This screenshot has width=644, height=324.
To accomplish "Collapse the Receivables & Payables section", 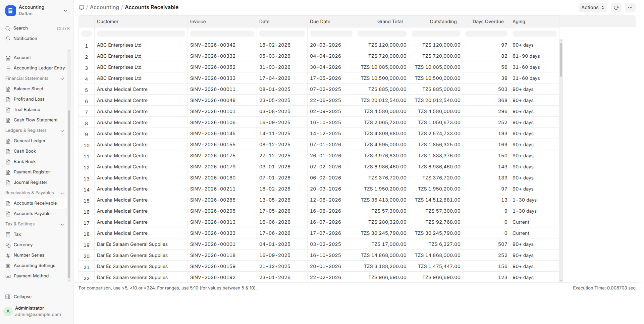I will coord(62,193).
